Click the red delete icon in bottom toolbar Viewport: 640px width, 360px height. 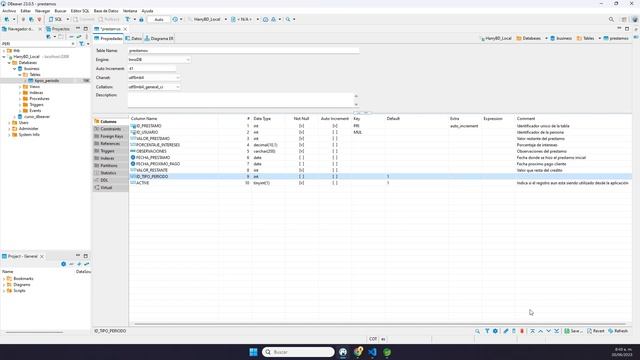click(522, 331)
